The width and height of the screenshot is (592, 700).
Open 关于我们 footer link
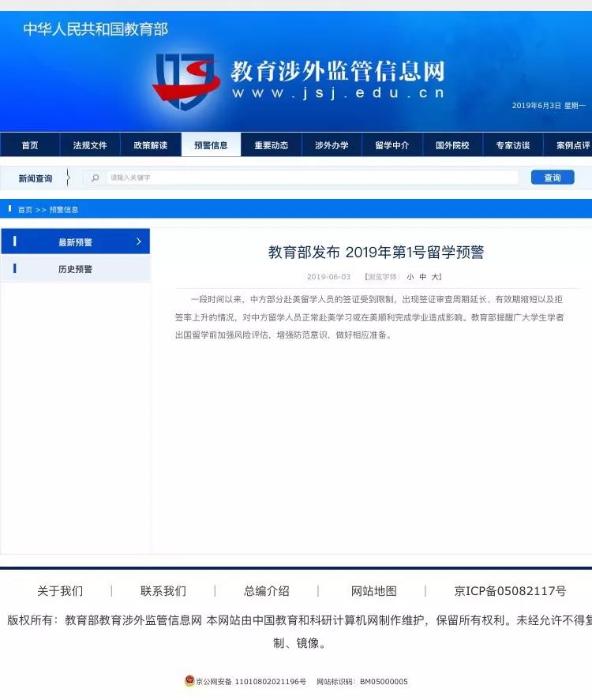tap(60, 591)
